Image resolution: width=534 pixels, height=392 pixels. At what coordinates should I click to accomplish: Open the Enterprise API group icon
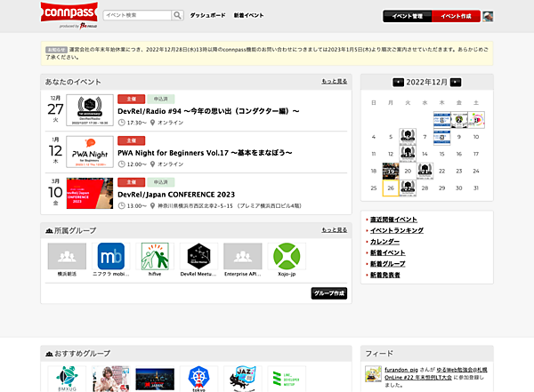click(x=242, y=257)
